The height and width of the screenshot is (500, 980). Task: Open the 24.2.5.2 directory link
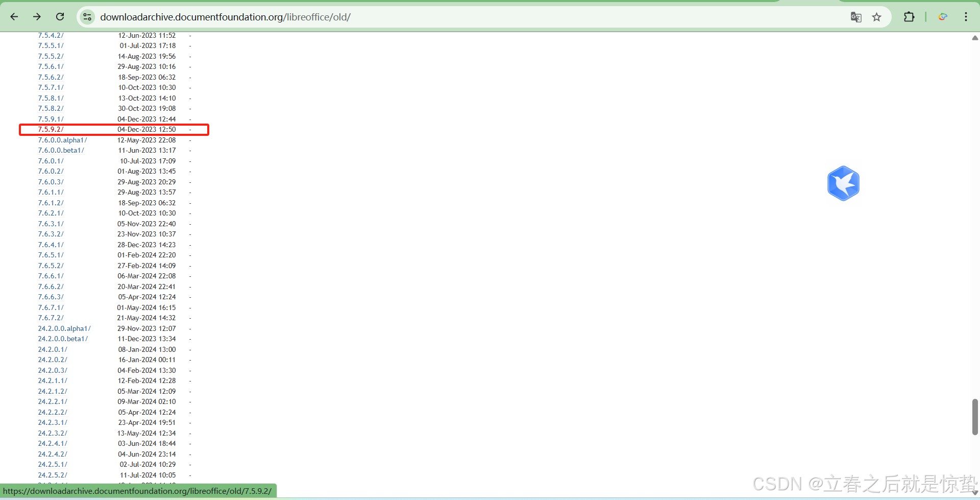pos(52,474)
